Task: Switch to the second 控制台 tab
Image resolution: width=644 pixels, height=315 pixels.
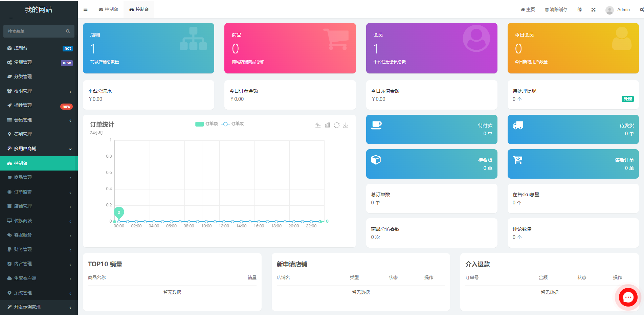Action: pyautogui.click(x=139, y=9)
